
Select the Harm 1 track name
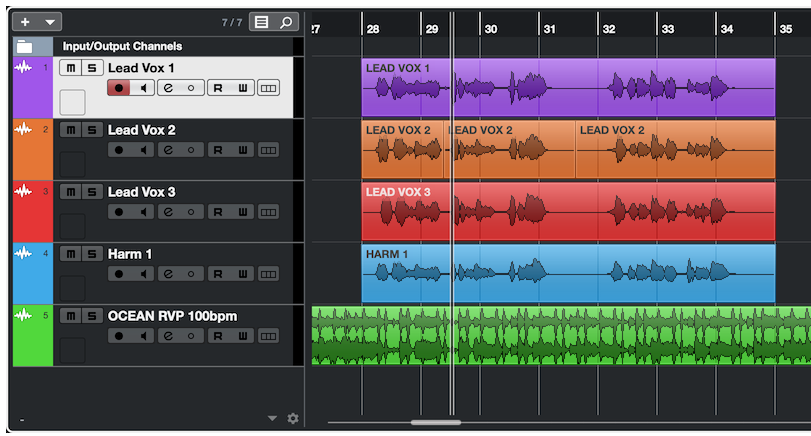[x=130, y=254]
